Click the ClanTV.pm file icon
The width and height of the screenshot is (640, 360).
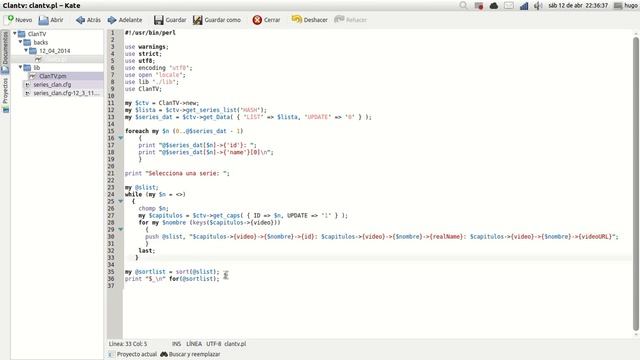pyautogui.click(x=33, y=76)
